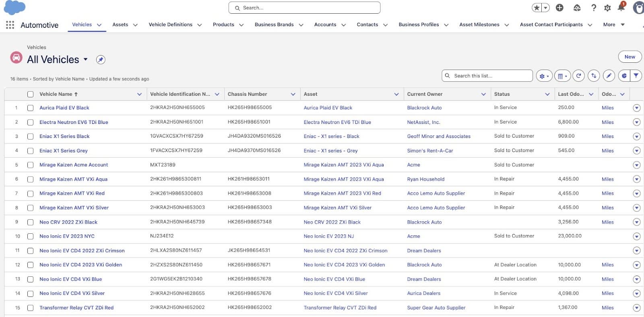Tick the select-all checkbox in header
The image size is (644, 317).
30,94
